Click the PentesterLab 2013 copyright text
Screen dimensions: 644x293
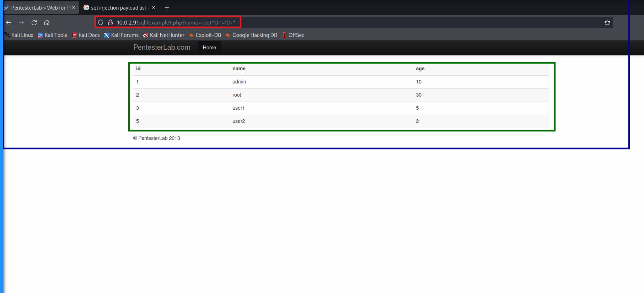(x=157, y=138)
